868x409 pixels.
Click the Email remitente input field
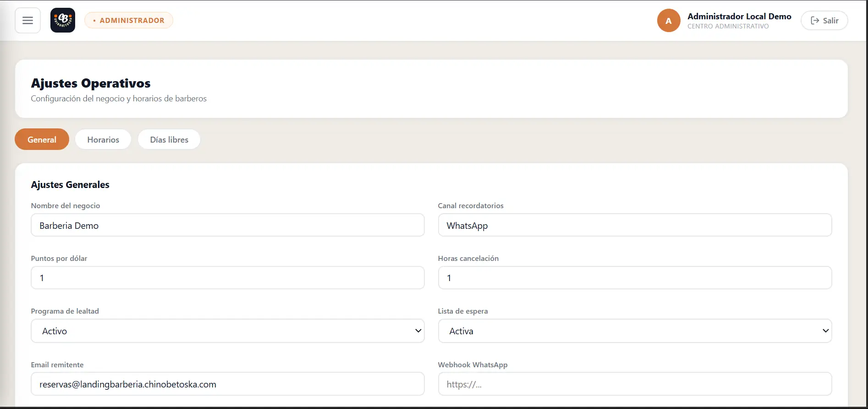click(228, 384)
